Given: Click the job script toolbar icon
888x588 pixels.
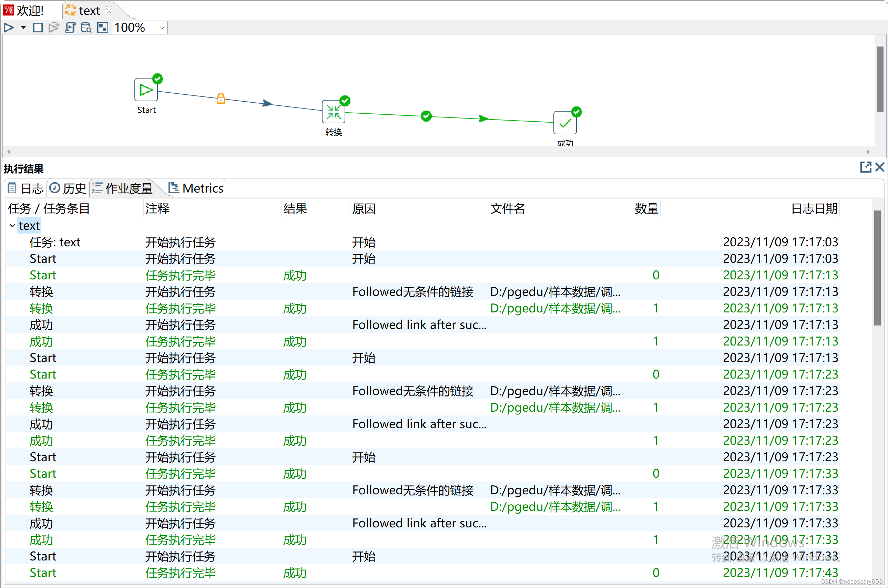Looking at the screenshot, I should pos(71,27).
